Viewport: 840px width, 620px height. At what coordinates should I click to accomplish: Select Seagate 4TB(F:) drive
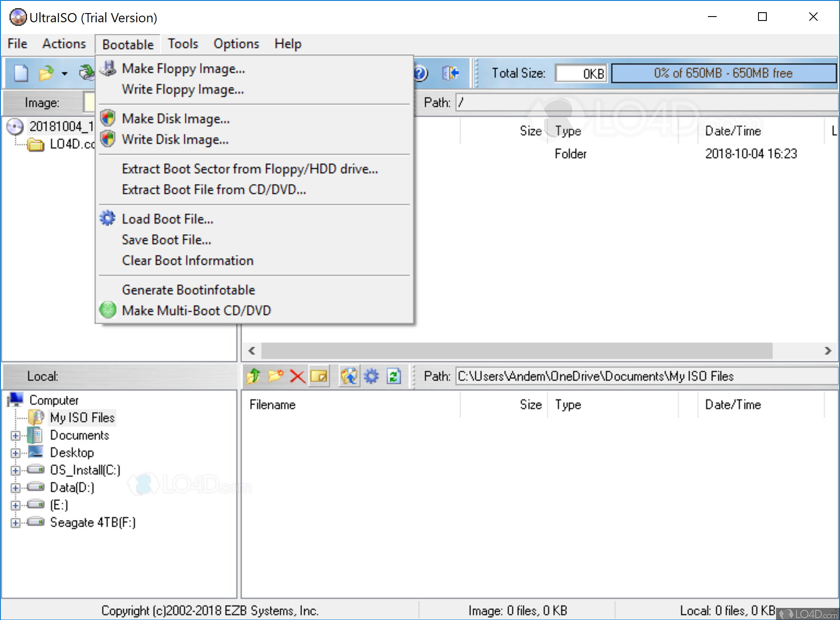click(x=93, y=522)
